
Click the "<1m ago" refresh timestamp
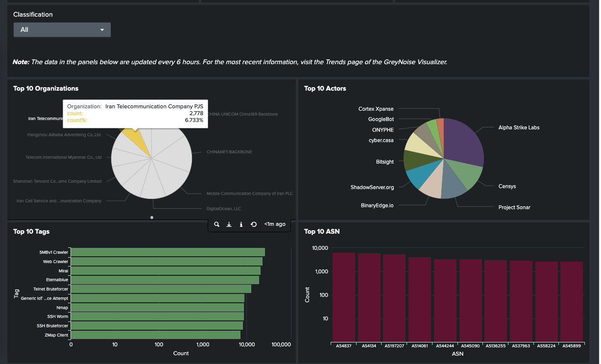click(275, 224)
